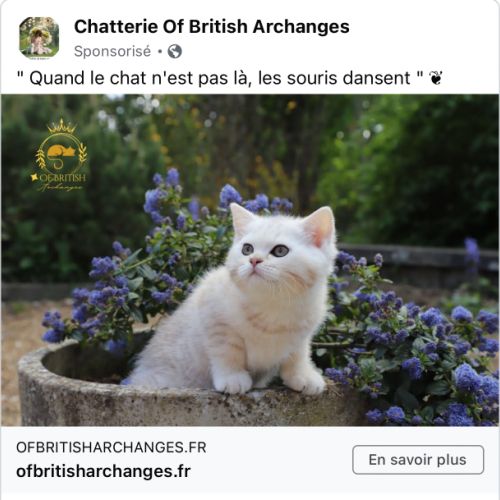
Task: Click the crown atop the gold watermark
Action: [x=61, y=126]
